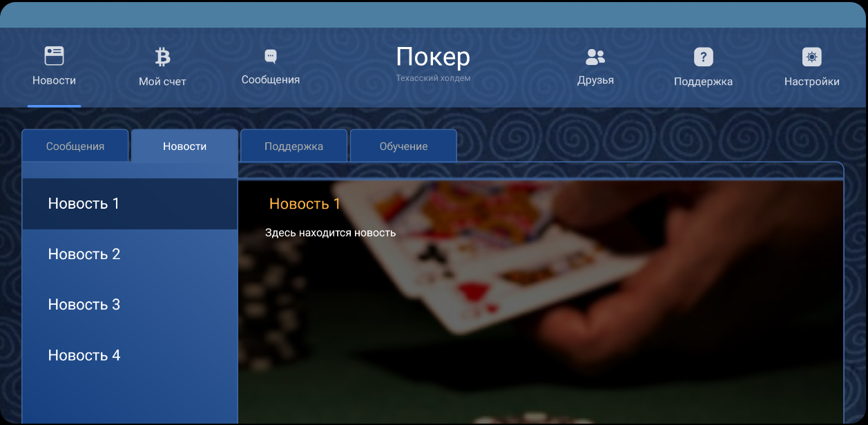Open Новость 3 in the list
The width and height of the screenshot is (868, 425).
coord(130,305)
